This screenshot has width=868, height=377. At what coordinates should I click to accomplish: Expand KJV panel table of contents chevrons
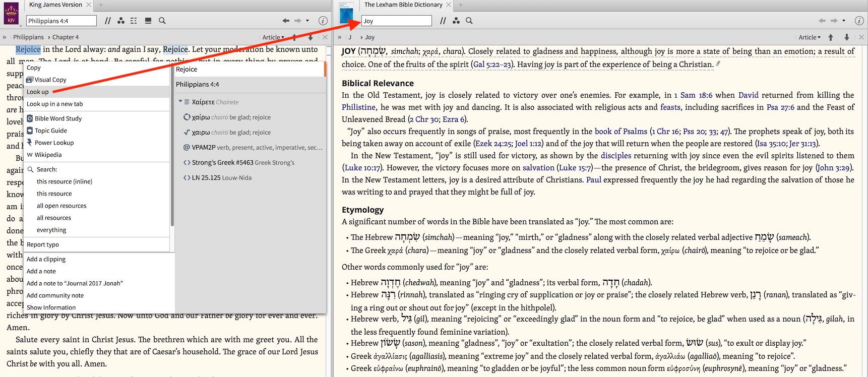click(x=5, y=37)
